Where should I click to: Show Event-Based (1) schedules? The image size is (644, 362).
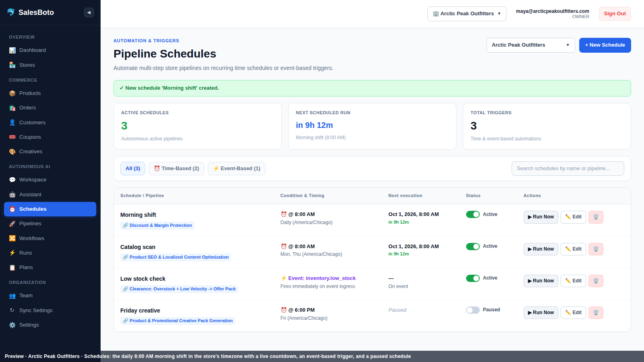(x=237, y=169)
